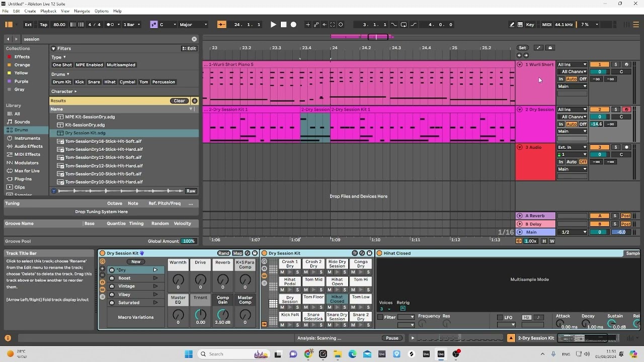The image size is (644, 362).
Task: Click the tempo field showing 80.00
Action: tap(59, 25)
